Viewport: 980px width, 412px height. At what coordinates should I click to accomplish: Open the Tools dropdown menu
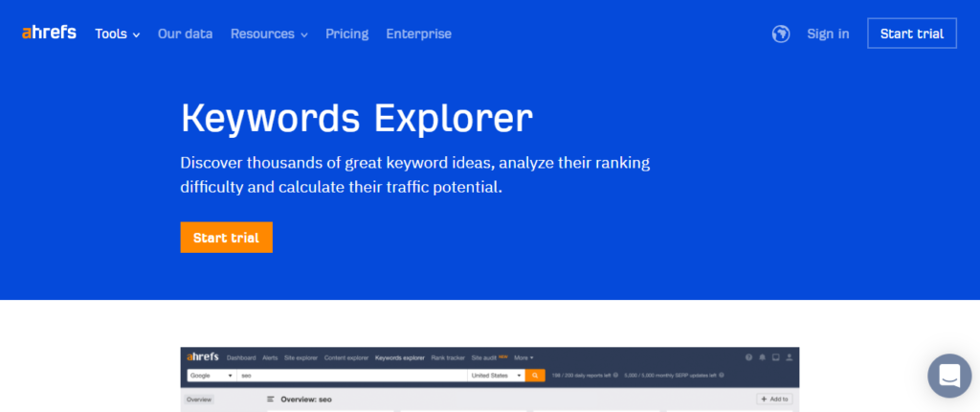point(118,34)
